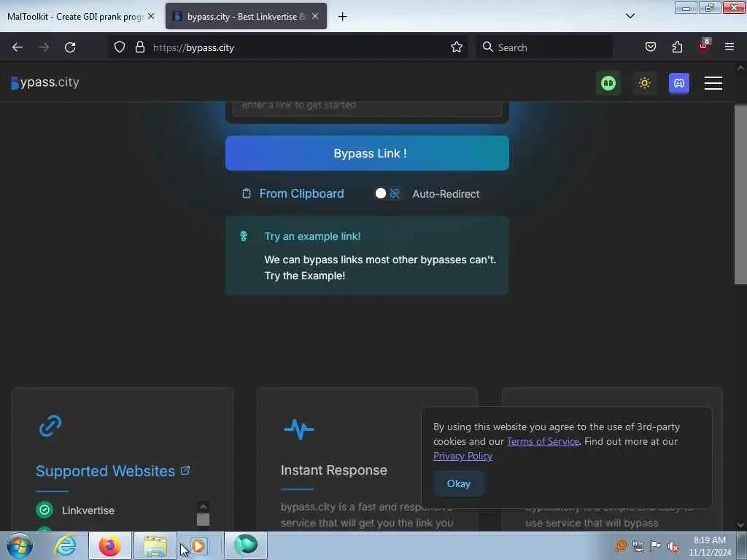Open external link icon beside Supported Websites
This screenshot has width=747, height=560.
click(x=185, y=470)
